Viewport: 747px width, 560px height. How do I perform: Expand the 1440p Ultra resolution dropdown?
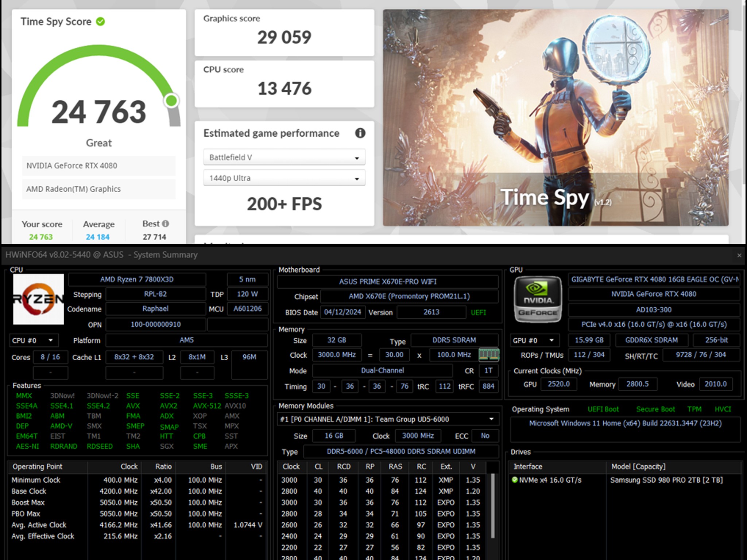click(284, 178)
